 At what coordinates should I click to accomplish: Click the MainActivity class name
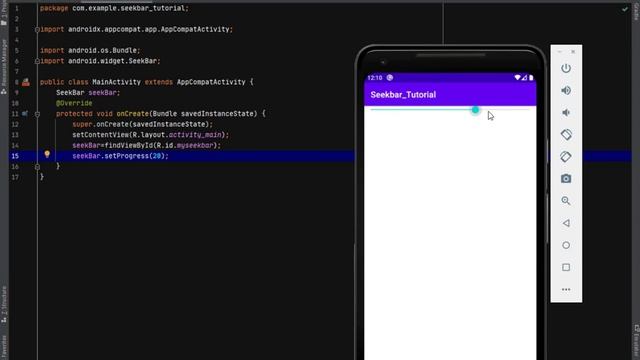(x=116, y=82)
